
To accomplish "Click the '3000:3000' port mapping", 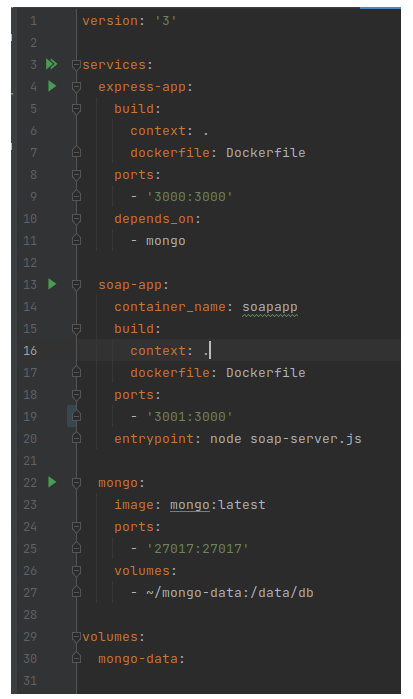I will (190, 197).
